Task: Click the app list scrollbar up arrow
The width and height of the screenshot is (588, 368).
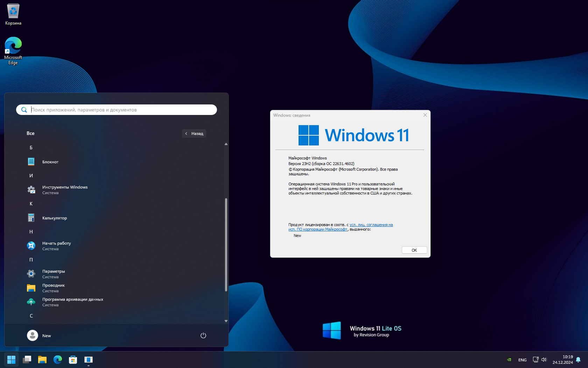Action: (x=226, y=144)
